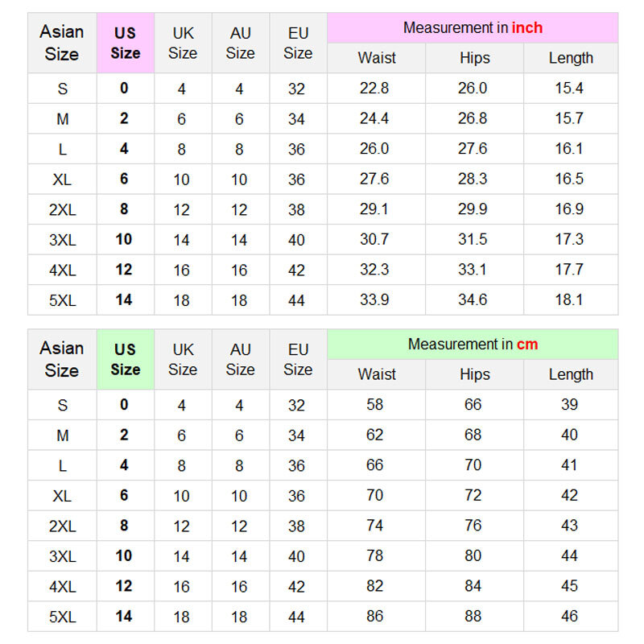The width and height of the screenshot is (644, 644).
Task: Select the 5XL row label in inch table
Action: [x=63, y=300]
